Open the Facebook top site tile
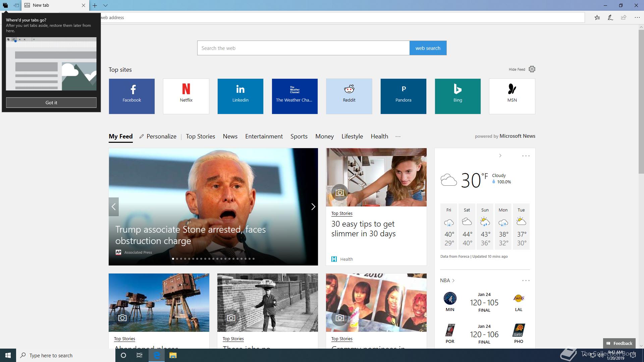The width and height of the screenshot is (644, 362). [x=132, y=97]
